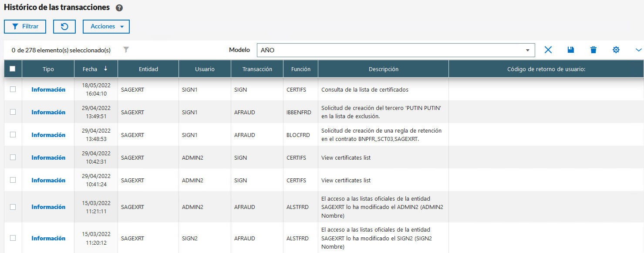The image size is (644, 253).
Task: Select checkbox for the IBBENFRD row
Action: click(13, 112)
